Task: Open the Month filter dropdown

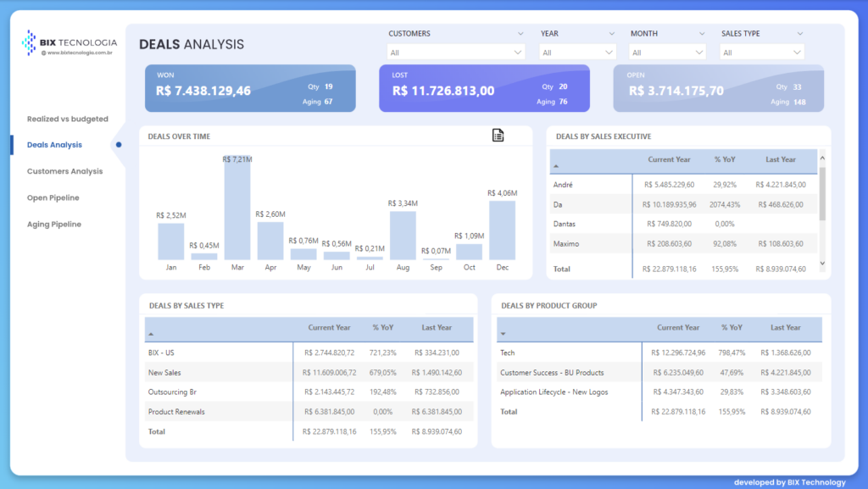Action: pos(667,53)
